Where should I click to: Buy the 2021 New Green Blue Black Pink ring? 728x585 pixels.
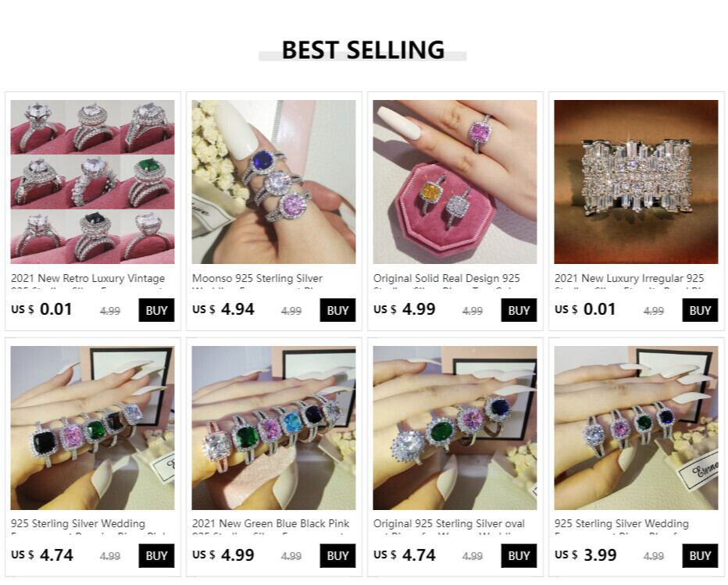point(337,556)
